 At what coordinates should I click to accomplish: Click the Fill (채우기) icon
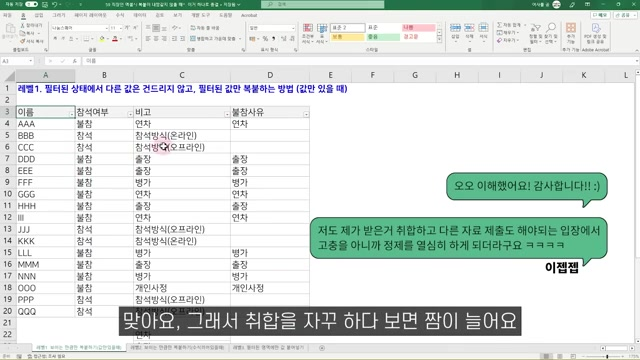500,33
